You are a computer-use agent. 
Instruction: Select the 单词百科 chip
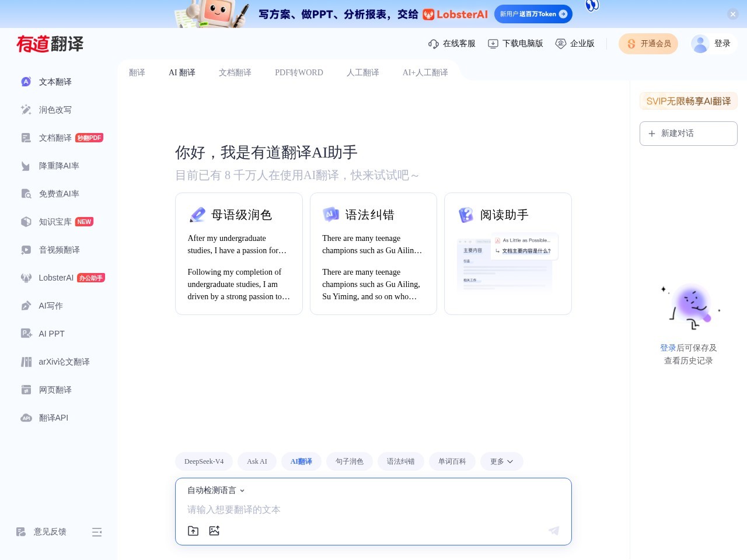point(452,461)
